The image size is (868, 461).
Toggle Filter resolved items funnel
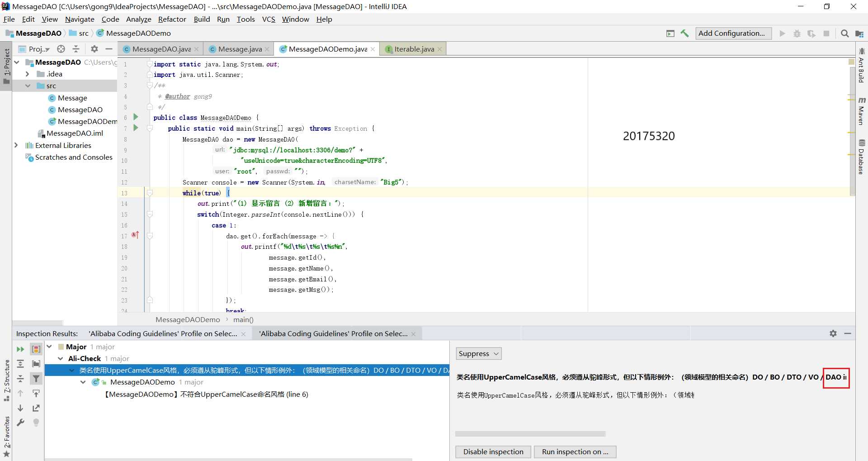(36, 379)
